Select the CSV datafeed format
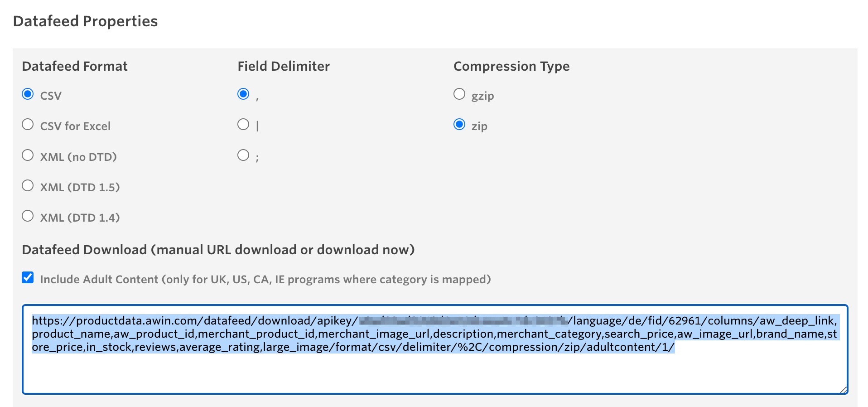Viewport: 868px width, 407px height. (28, 94)
